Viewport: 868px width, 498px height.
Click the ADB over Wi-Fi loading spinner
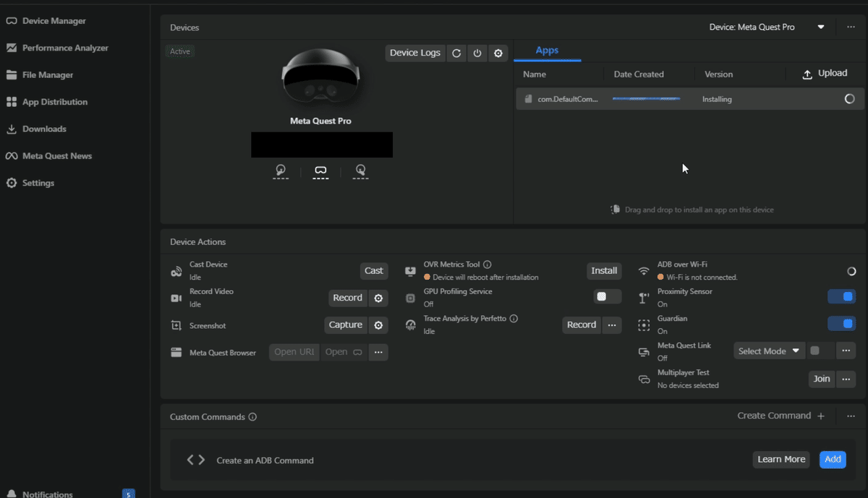[851, 272]
